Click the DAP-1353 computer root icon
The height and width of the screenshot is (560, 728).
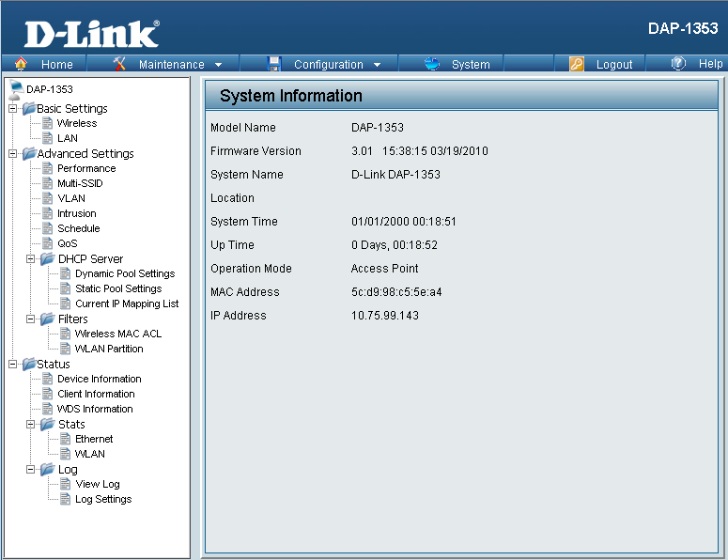[x=16, y=89]
